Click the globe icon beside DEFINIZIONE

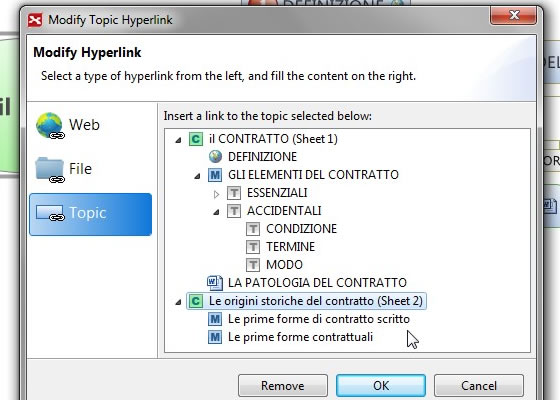pos(215,156)
